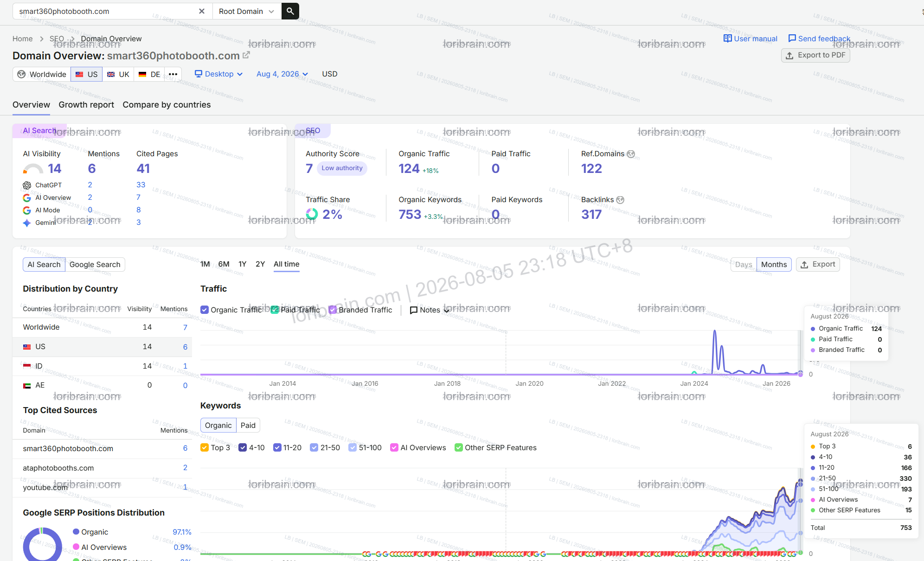Uncheck the Top 3 keywords checkbox
924x561 pixels.
[x=205, y=447]
